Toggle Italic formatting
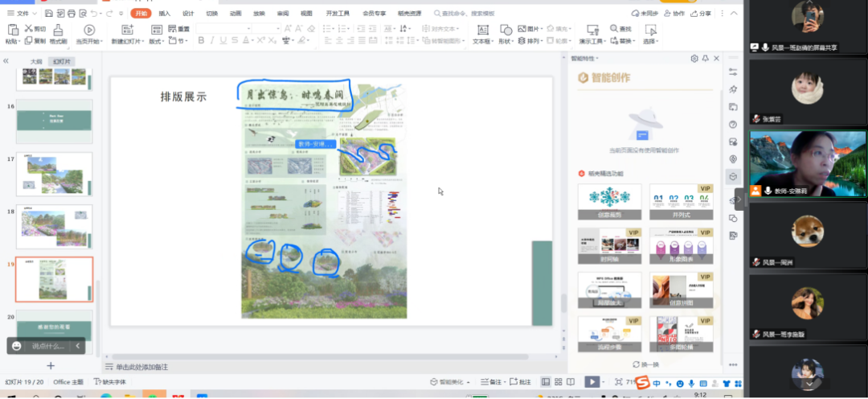This screenshot has height=399, width=868. pos(212,40)
